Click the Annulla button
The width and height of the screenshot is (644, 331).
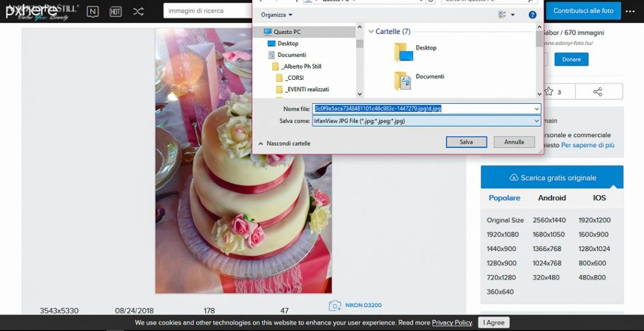coord(514,142)
